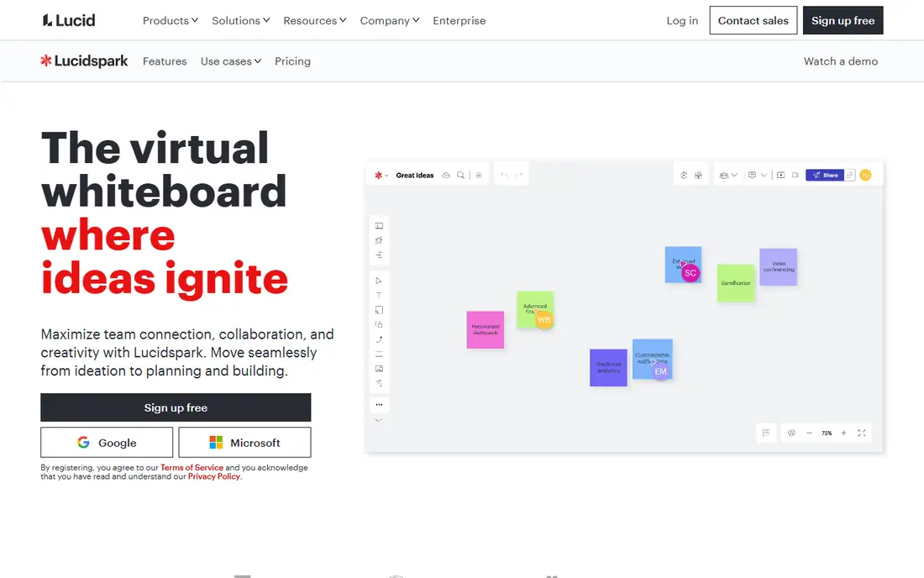
Task: Click the list outline icon near the zoom controls
Action: click(x=766, y=433)
